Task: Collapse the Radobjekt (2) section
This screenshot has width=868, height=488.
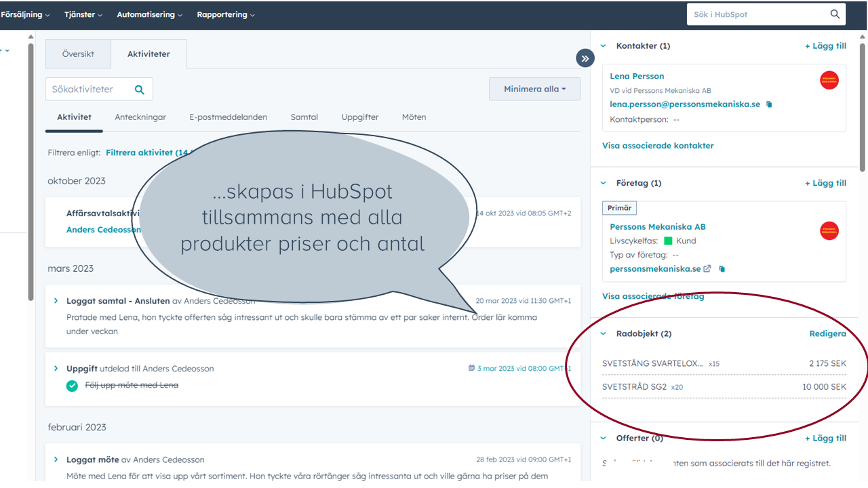Action: tap(604, 333)
